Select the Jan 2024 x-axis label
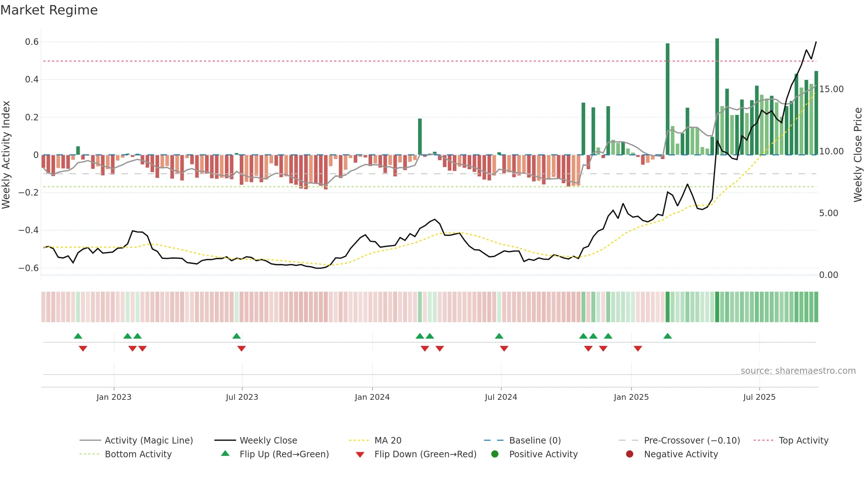The height and width of the screenshot is (488, 868). [x=372, y=397]
